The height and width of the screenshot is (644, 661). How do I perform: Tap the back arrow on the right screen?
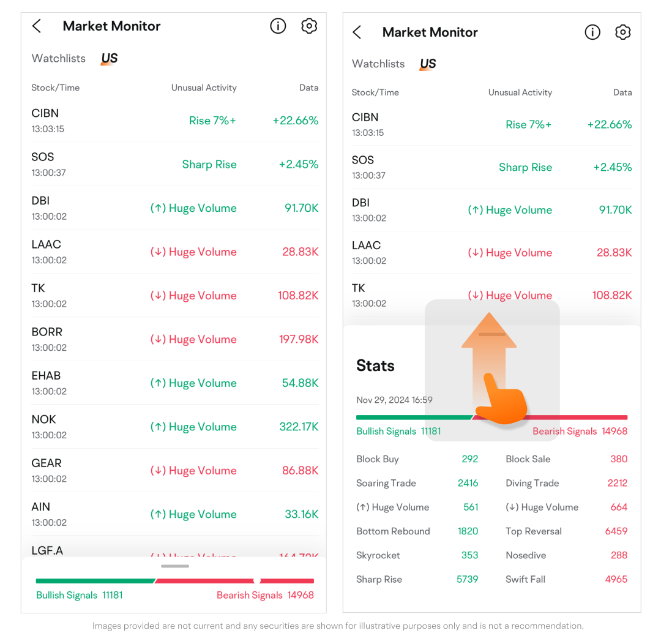357,32
